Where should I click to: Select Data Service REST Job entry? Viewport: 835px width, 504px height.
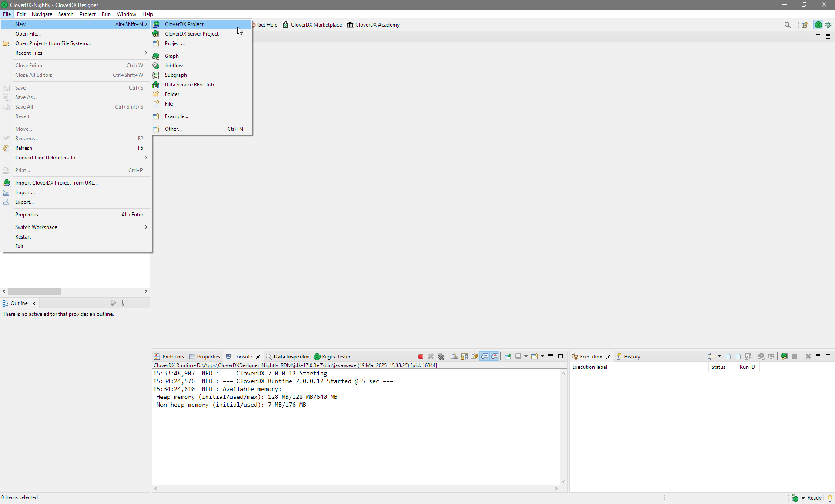pyautogui.click(x=189, y=85)
